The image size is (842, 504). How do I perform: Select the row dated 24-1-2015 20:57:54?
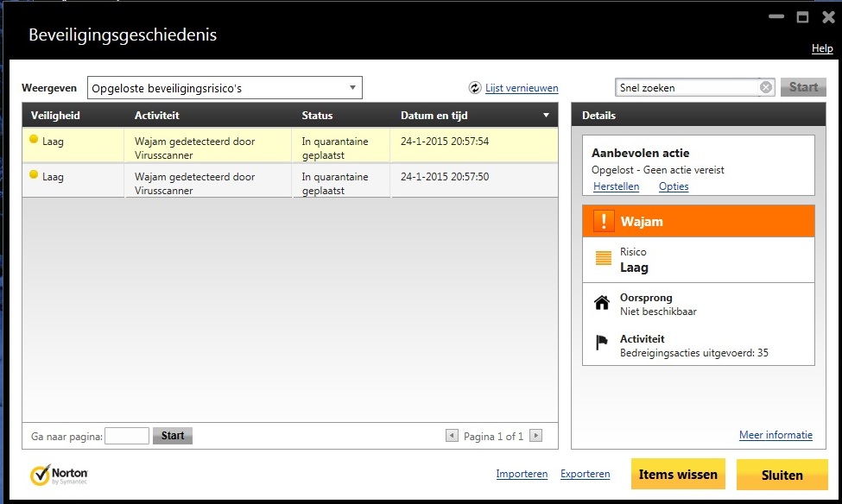(290, 145)
